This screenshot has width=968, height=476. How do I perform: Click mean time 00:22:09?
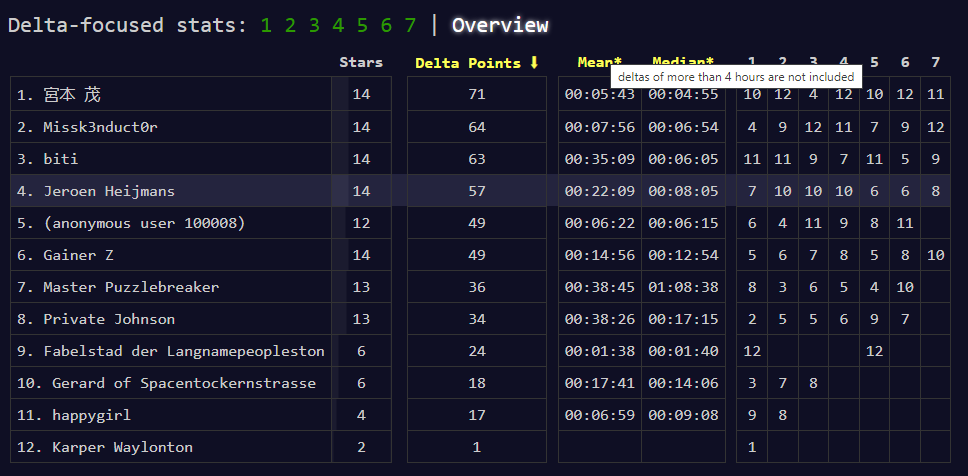point(599,191)
